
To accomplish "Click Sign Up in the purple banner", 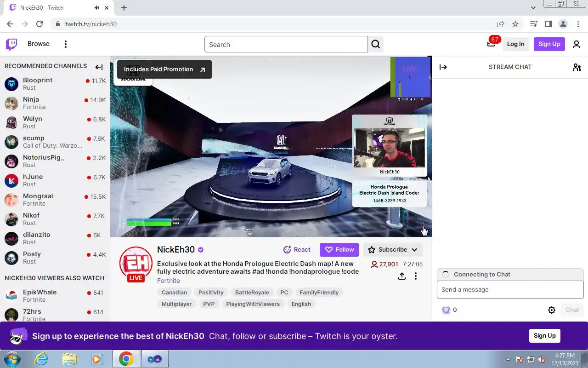I will 545,336.
